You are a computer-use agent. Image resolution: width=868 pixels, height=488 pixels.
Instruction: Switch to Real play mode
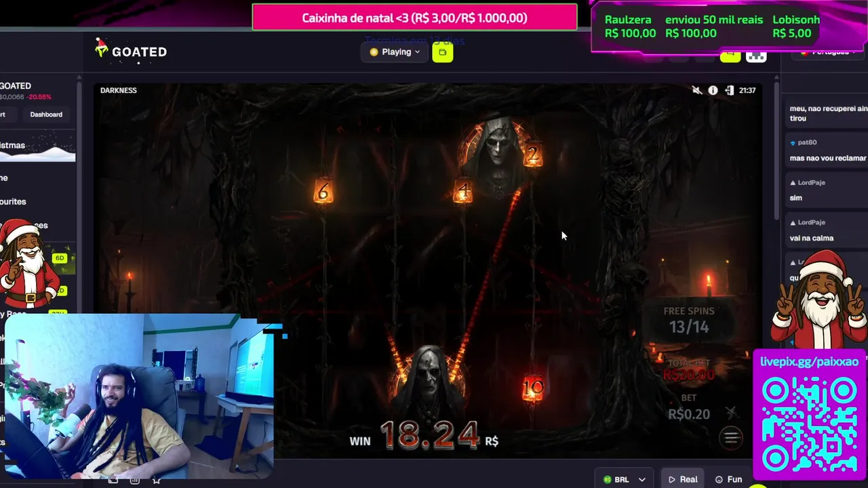coord(683,479)
